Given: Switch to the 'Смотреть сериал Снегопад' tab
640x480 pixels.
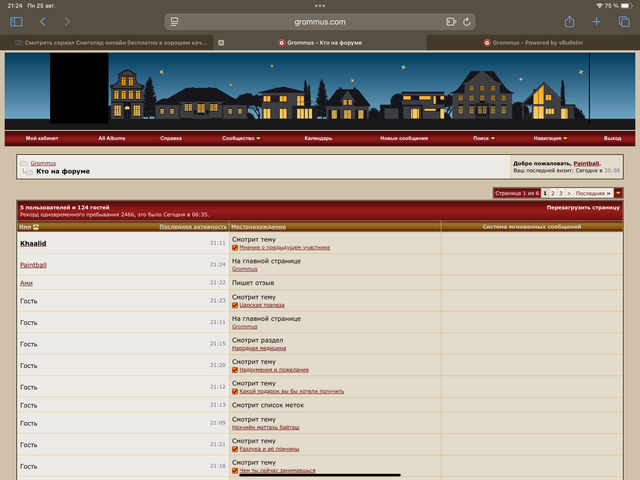Looking at the screenshot, I should click(x=107, y=42).
